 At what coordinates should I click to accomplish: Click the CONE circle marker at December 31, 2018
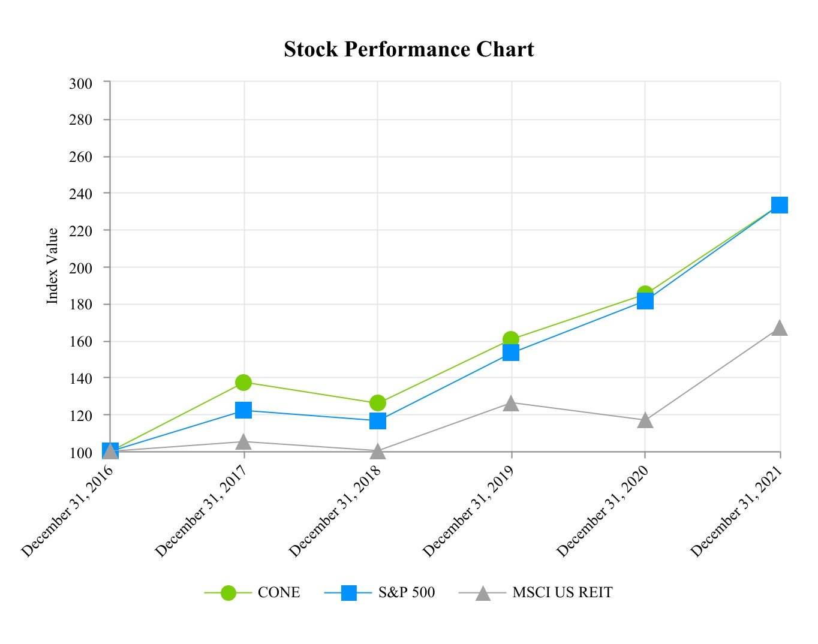(x=378, y=402)
